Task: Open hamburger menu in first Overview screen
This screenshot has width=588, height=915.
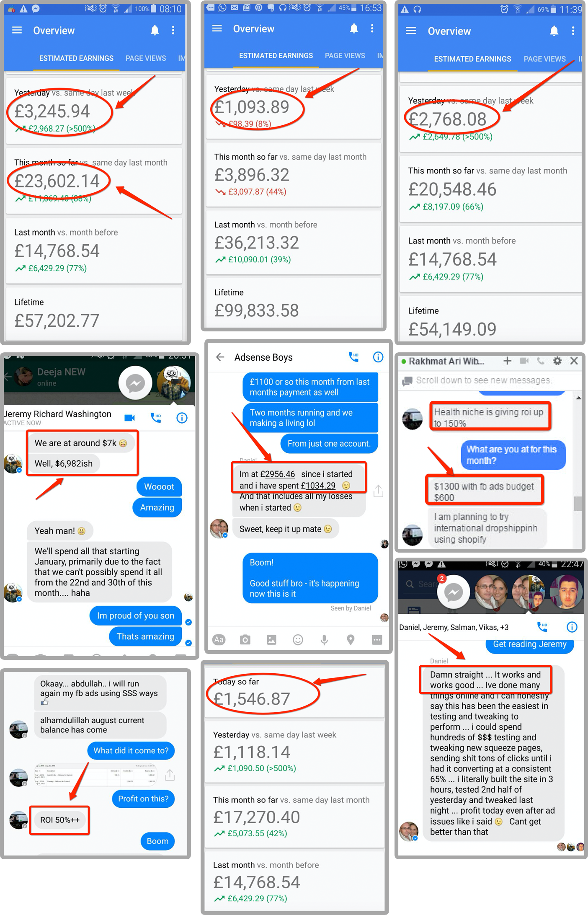Action: [x=17, y=30]
